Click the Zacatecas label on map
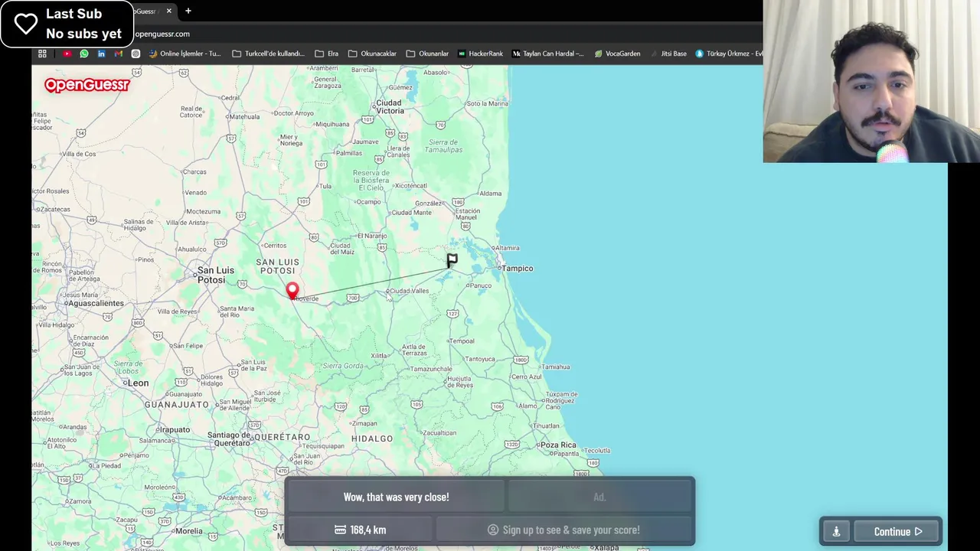Screen dimensions: 980x551 point(52,208)
